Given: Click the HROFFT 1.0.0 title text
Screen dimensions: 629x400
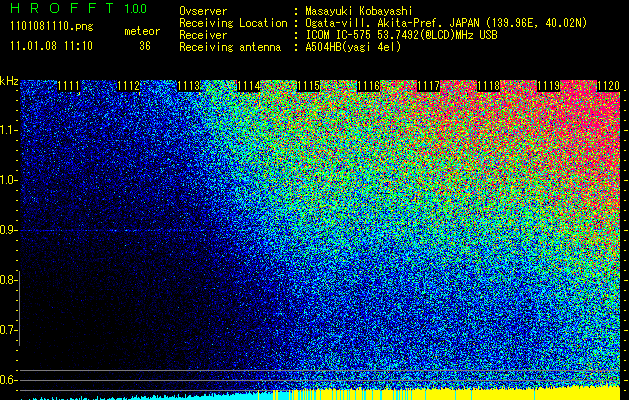Looking at the screenshot, I should click(x=79, y=8).
